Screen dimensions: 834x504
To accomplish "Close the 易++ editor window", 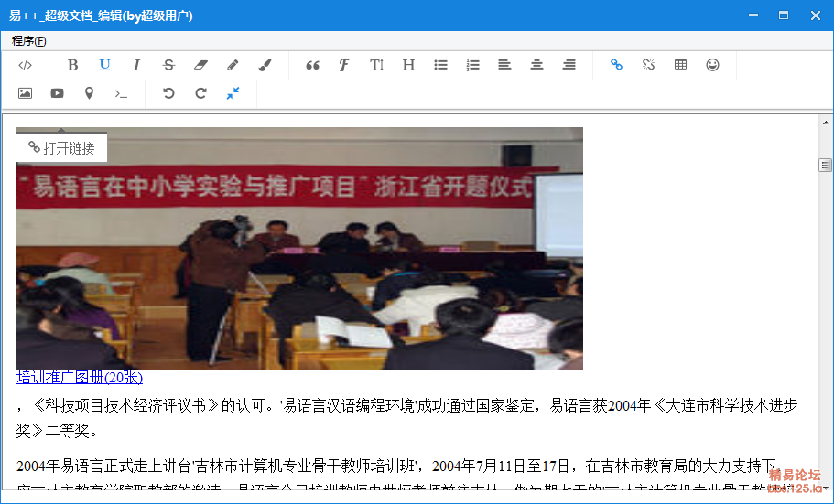I will pyautogui.click(x=816, y=16).
